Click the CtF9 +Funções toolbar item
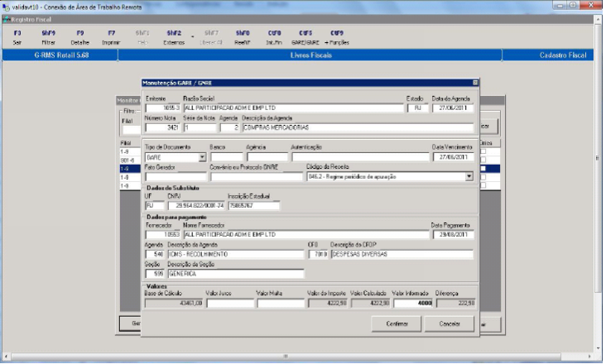 (x=337, y=36)
